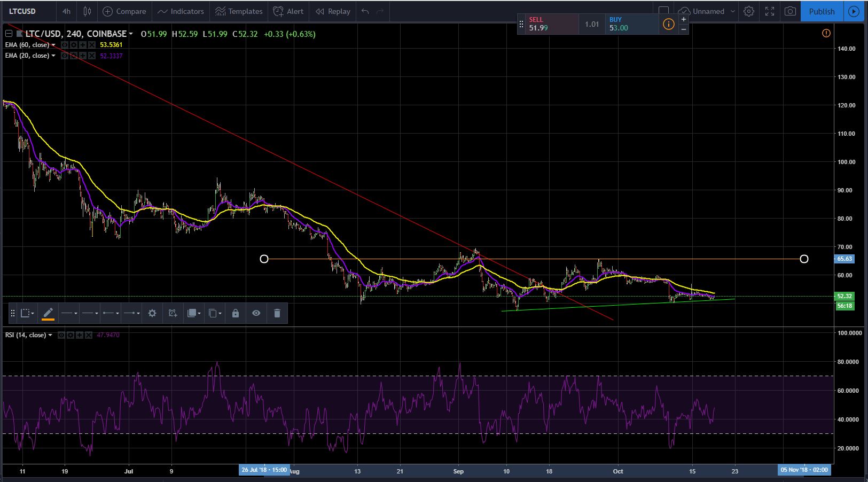Publish the chart idea
Image resolution: width=868 pixels, height=482 pixels.
(x=822, y=11)
